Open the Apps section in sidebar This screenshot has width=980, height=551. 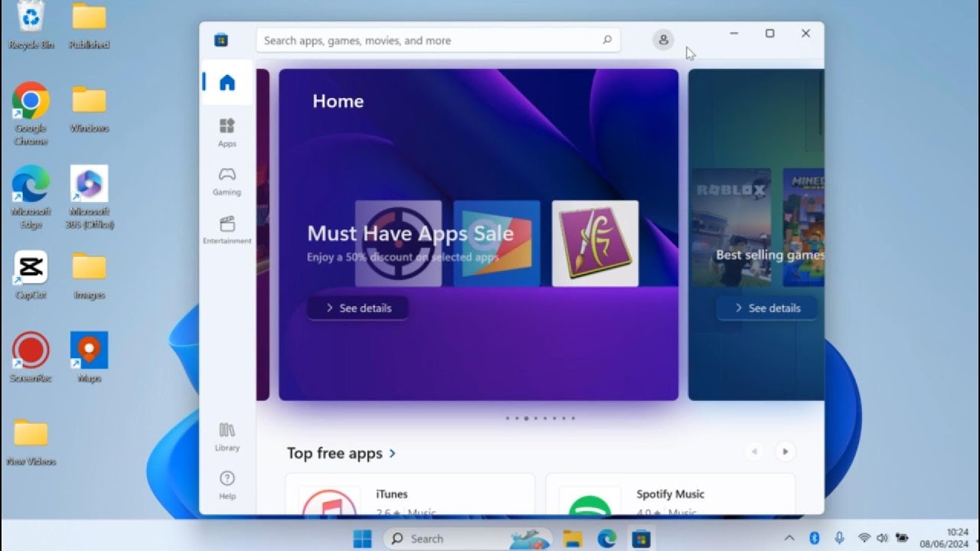click(x=227, y=132)
